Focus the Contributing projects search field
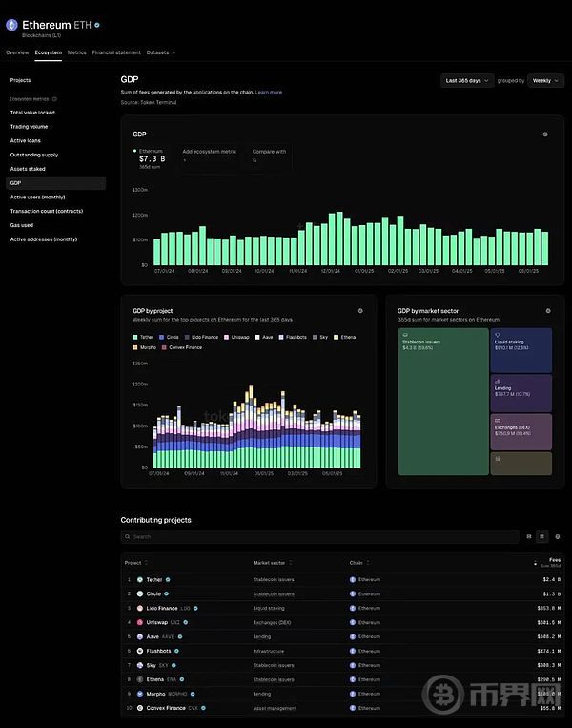 (319, 536)
